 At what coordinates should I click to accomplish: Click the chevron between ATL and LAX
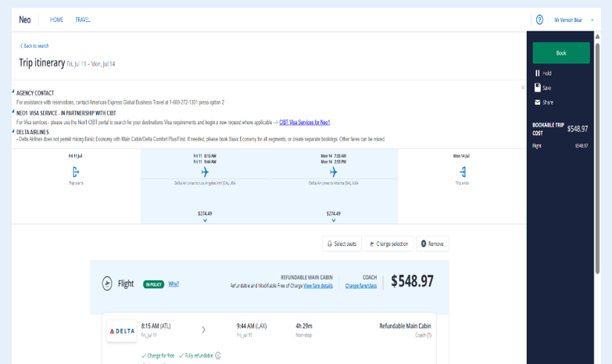pos(203,330)
